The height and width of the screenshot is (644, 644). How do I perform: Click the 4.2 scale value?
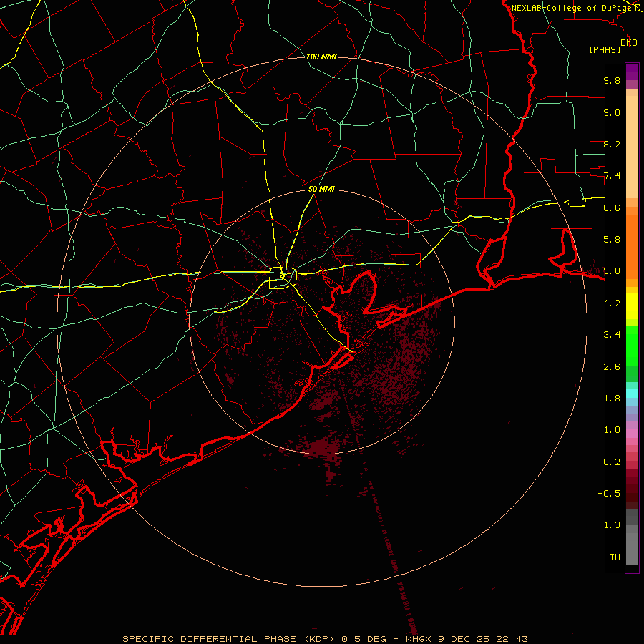coord(612,303)
